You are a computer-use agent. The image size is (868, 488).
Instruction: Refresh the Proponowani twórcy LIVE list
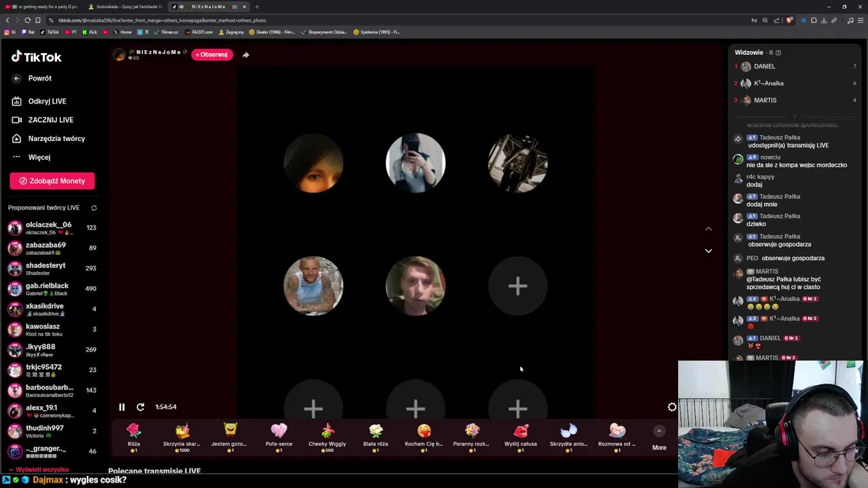pyautogui.click(x=94, y=208)
